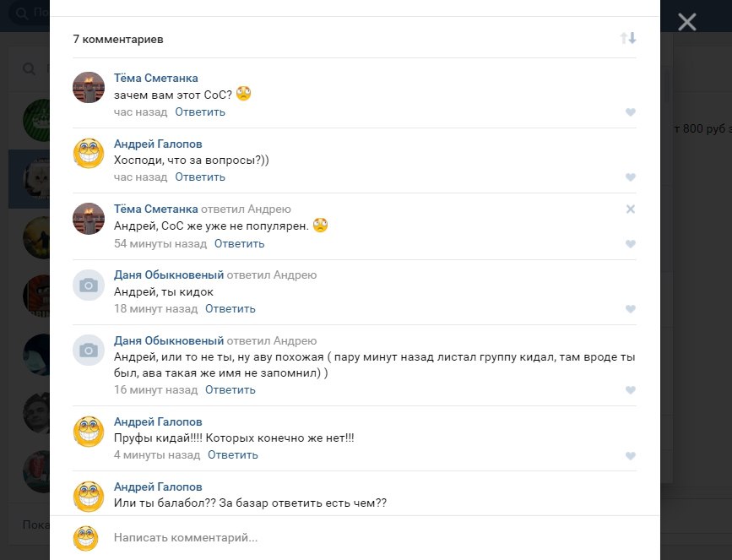This screenshot has width=732, height=560.
Task: Toggle the comment sort order arrows
Action: tap(627, 38)
